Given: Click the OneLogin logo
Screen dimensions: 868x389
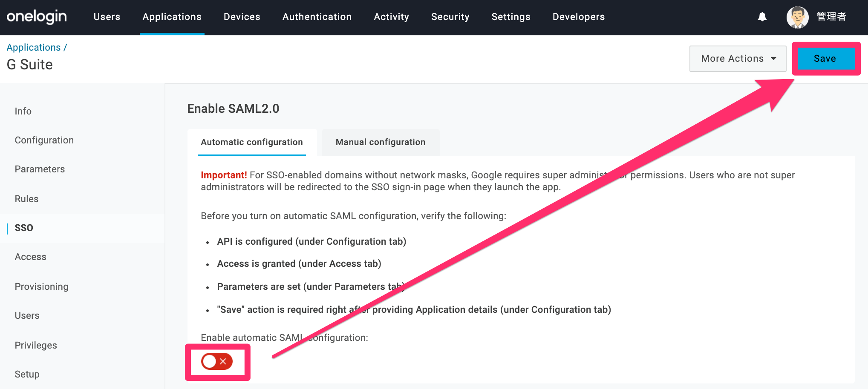Looking at the screenshot, I should point(37,17).
